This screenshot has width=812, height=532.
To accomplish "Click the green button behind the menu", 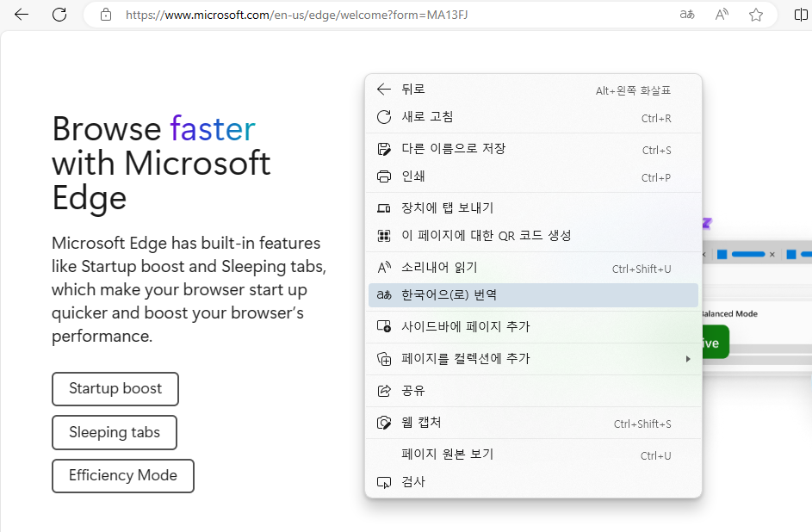I will [x=716, y=342].
